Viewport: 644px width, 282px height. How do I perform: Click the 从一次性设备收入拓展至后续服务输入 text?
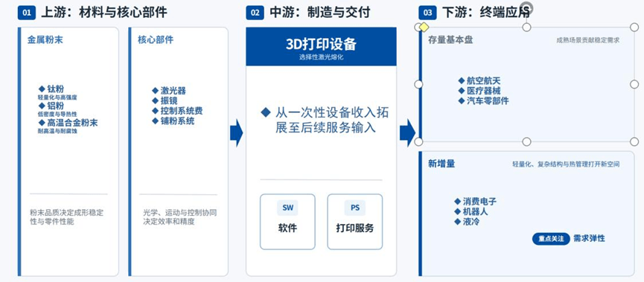pyautogui.click(x=325, y=121)
